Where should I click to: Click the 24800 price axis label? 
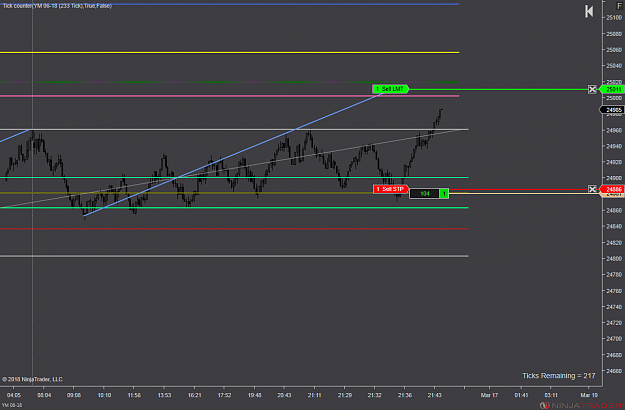pos(614,259)
